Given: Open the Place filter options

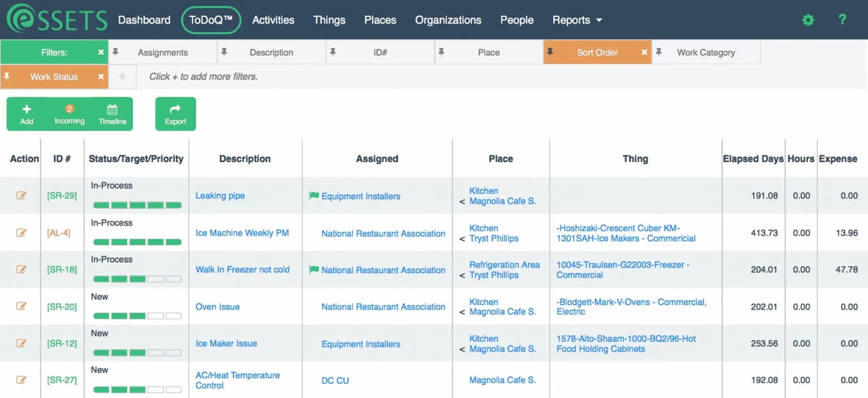Looking at the screenshot, I should (x=489, y=53).
